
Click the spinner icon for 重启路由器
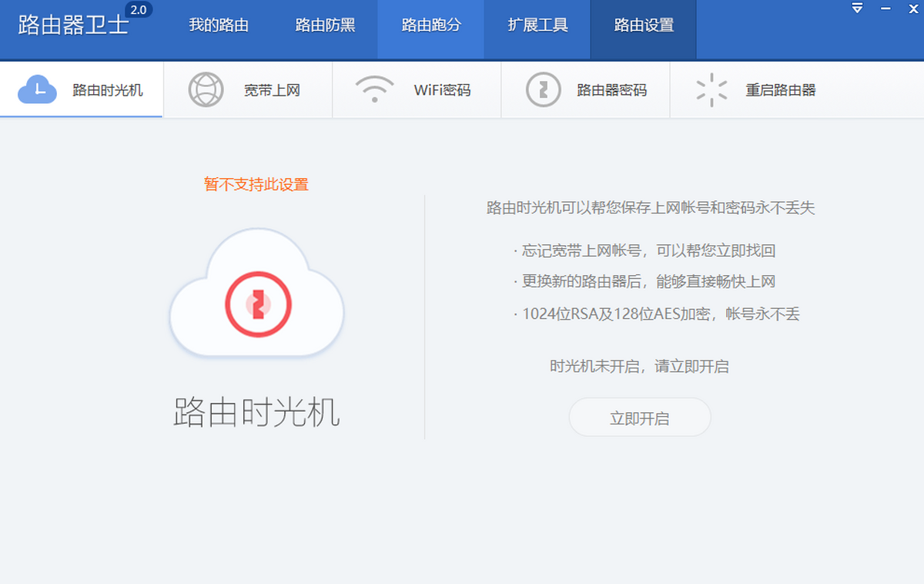[x=711, y=90]
